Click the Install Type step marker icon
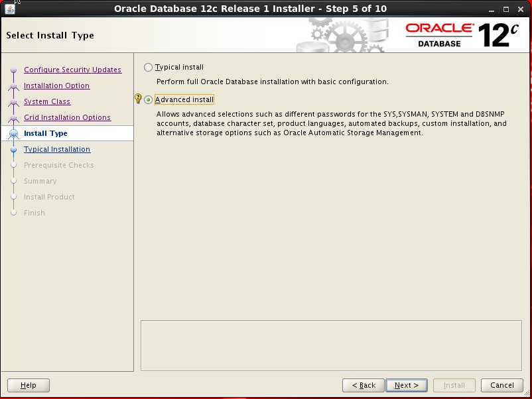The image size is (532, 399). [13, 134]
